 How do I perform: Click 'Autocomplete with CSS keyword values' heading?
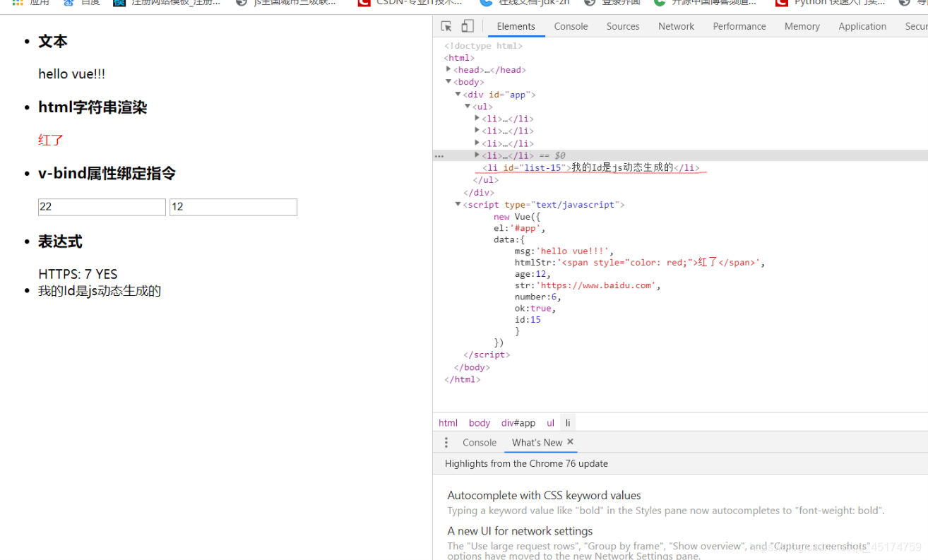(544, 495)
